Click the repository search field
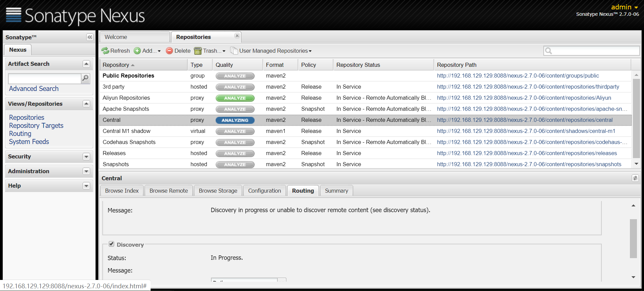644x291 pixels. [591, 51]
